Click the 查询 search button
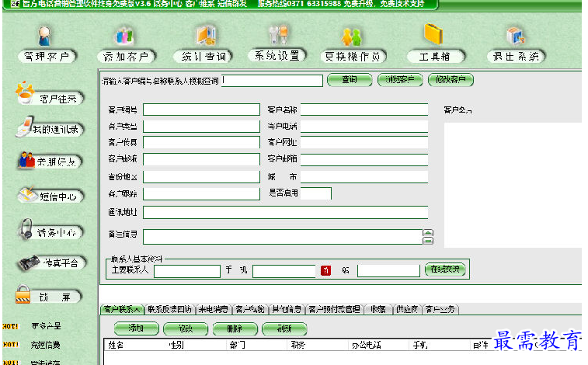The height and width of the screenshot is (365, 588). tap(350, 79)
